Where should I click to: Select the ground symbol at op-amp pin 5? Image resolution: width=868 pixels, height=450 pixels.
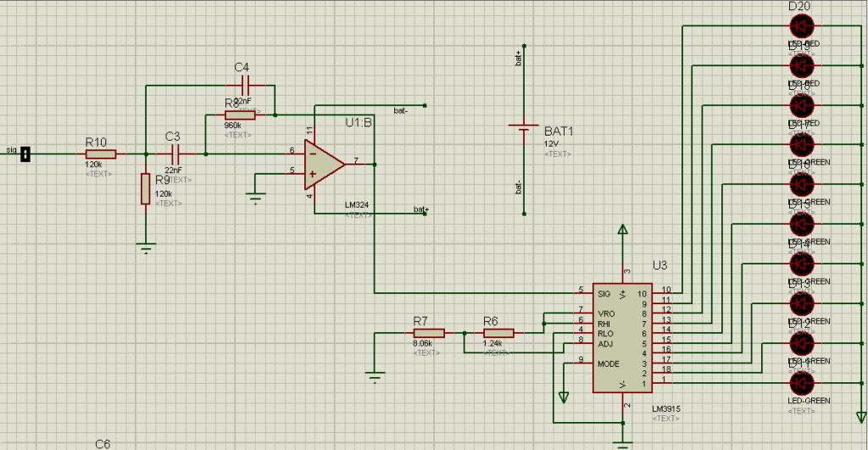point(255,198)
